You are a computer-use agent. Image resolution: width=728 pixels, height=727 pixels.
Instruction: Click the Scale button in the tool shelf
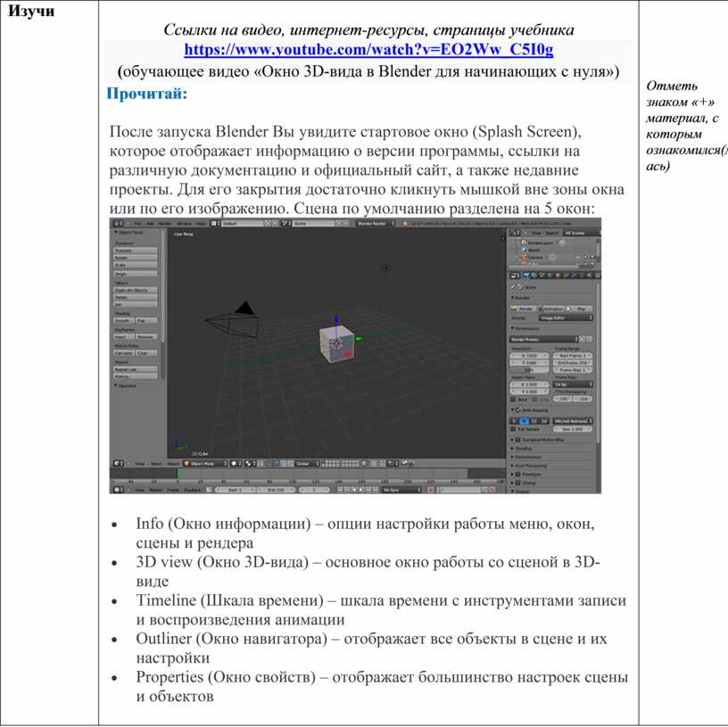(135, 265)
